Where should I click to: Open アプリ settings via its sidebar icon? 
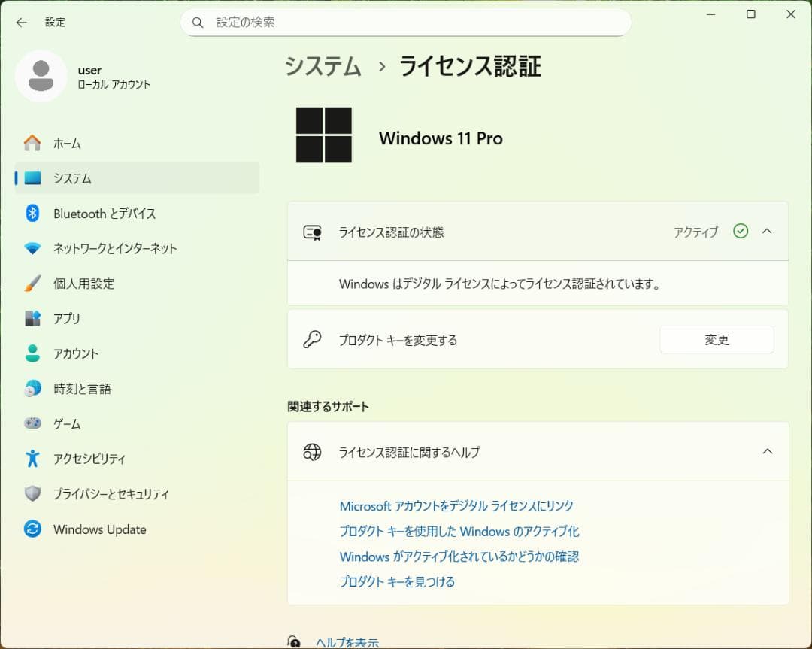pos(32,319)
